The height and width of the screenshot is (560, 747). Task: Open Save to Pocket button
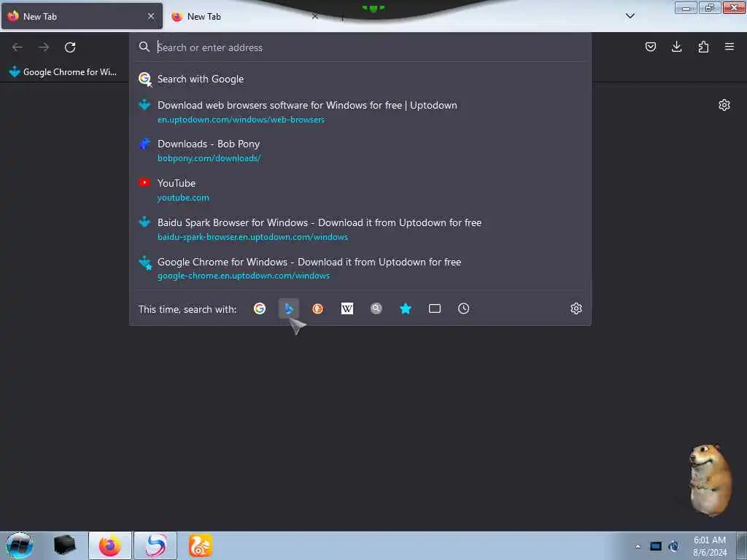650,47
